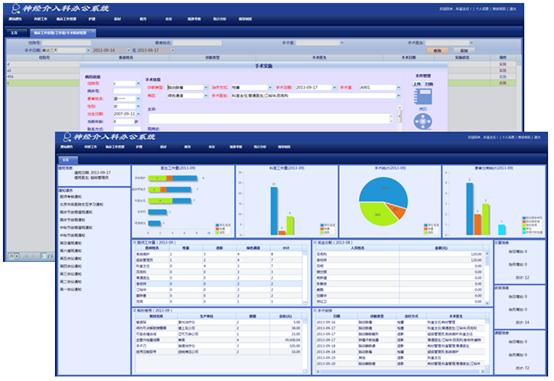Open the surgery date 2013-09-17 dropdown in 手术实施 form
Screen dimensions: 554x381
[334, 87]
